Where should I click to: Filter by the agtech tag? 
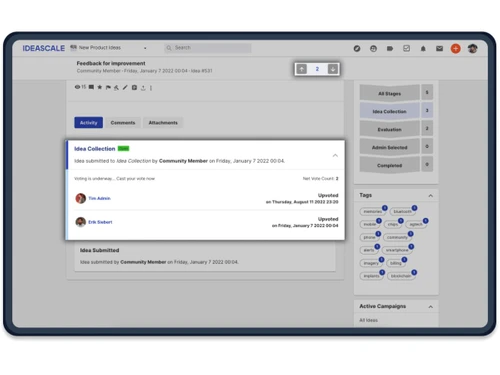tap(416, 224)
